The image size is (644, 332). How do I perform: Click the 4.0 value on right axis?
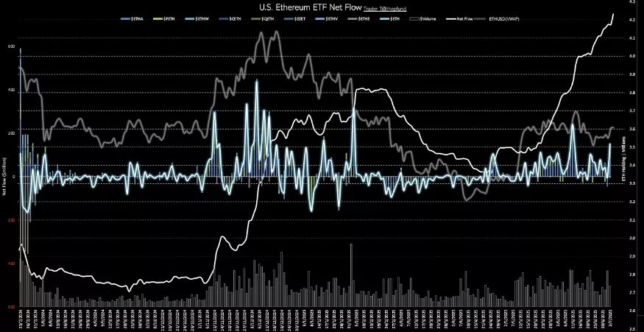pyautogui.click(x=632, y=57)
